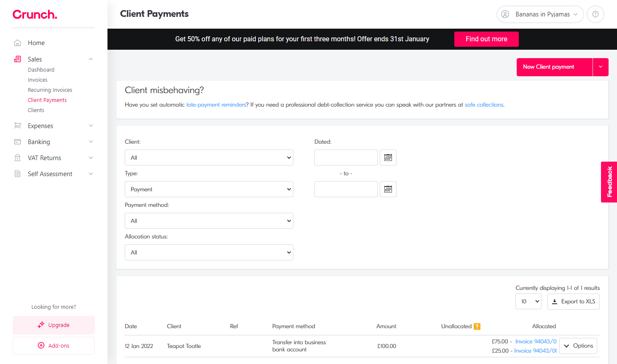
Task: Click the Banking card icon
Action: 18,142
